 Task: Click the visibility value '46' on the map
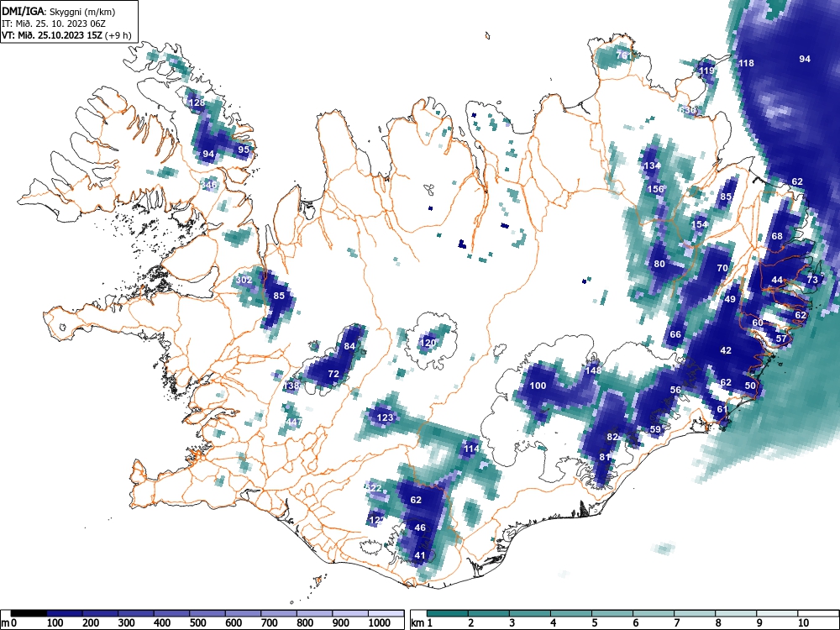click(x=420, y=528)
